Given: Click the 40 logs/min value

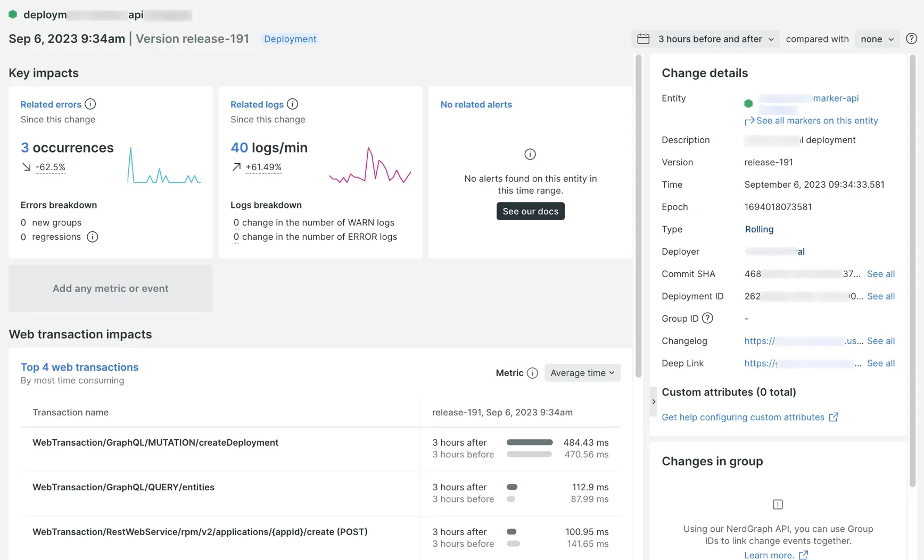Looking at the screenshot, I should (x=269, y=147).
